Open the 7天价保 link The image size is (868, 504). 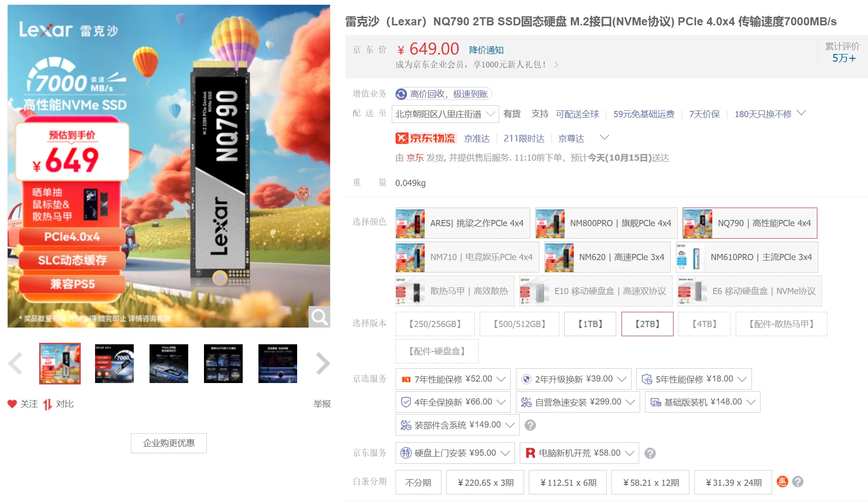704,114
